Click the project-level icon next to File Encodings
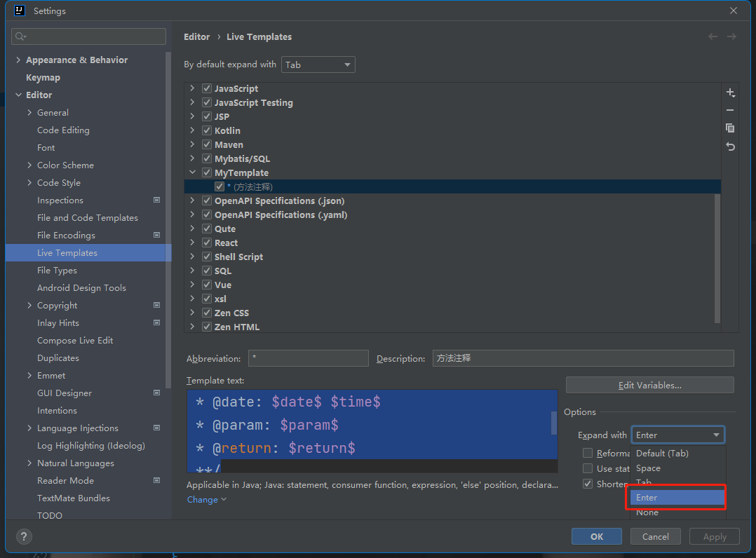This screenshot has width=756, height=558. 156,235
